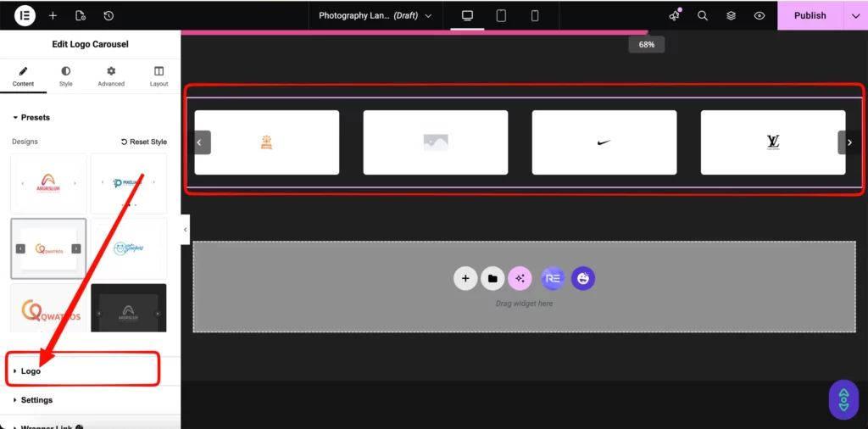Expand the Wrapper Link section
Screen dimensions: 868x429
coord(90,425)
